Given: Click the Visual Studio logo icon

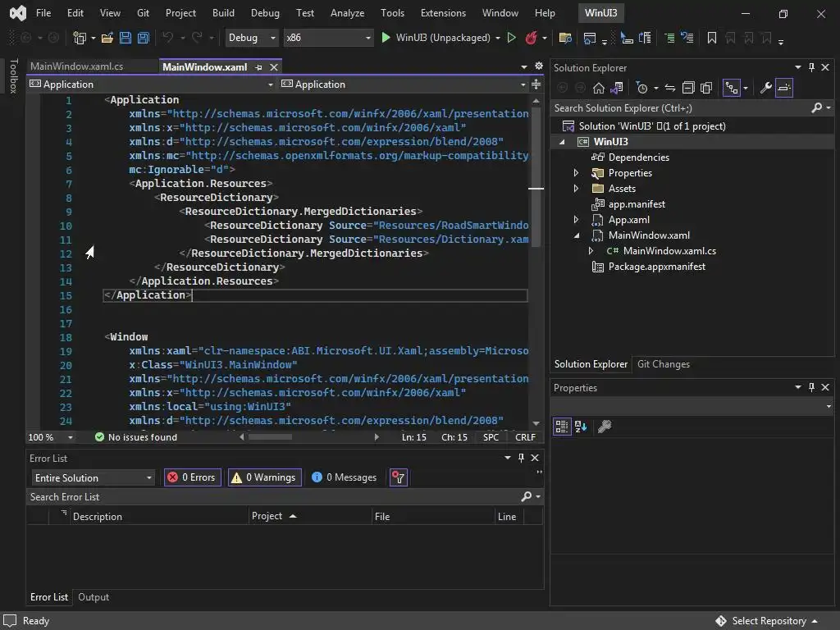Looking at the screenshot, I should (18, 13).
